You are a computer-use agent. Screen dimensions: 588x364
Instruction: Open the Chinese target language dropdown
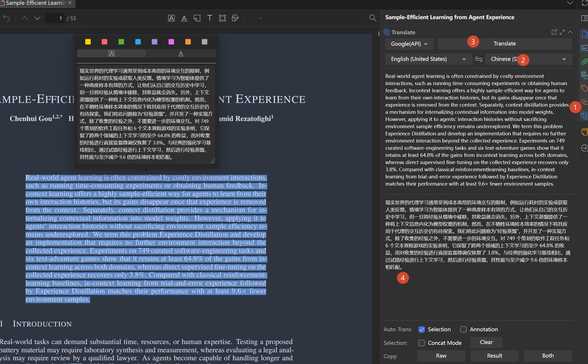529,59
